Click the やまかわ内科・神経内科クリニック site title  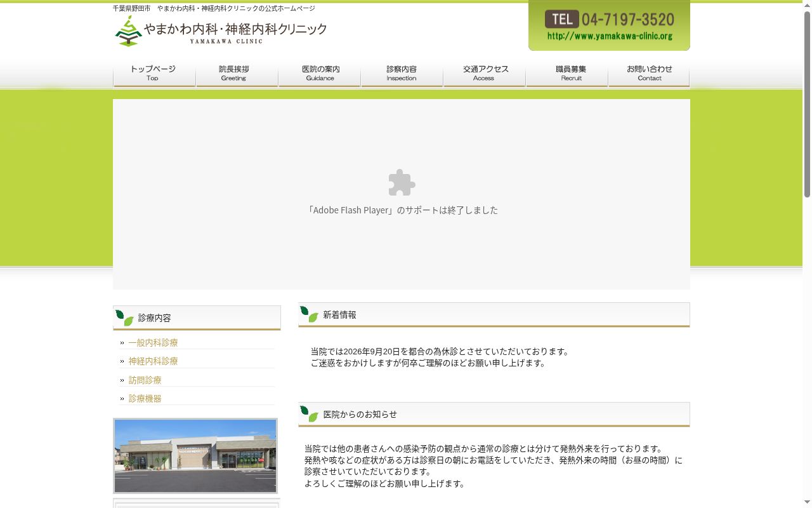[x=235, y=29]
